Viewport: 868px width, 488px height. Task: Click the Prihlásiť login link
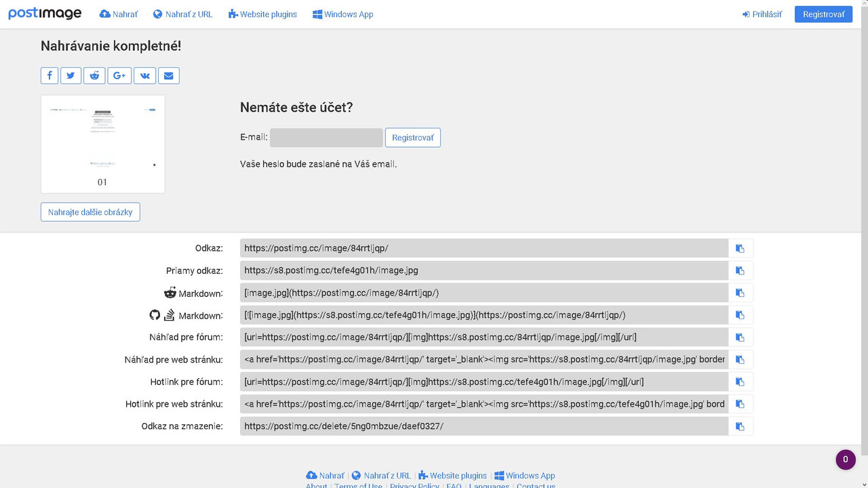(x=762, y=14)
